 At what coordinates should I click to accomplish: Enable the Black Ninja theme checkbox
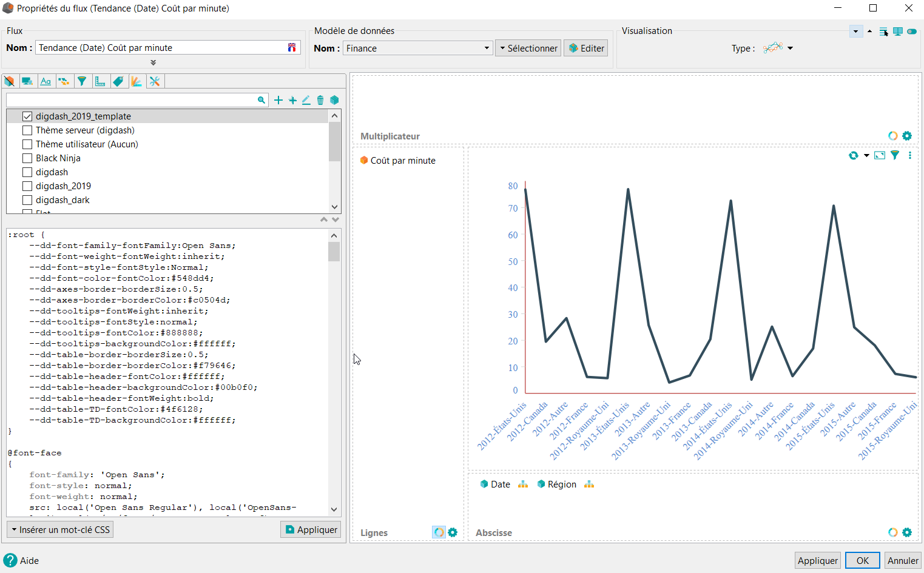coord(27,158)
